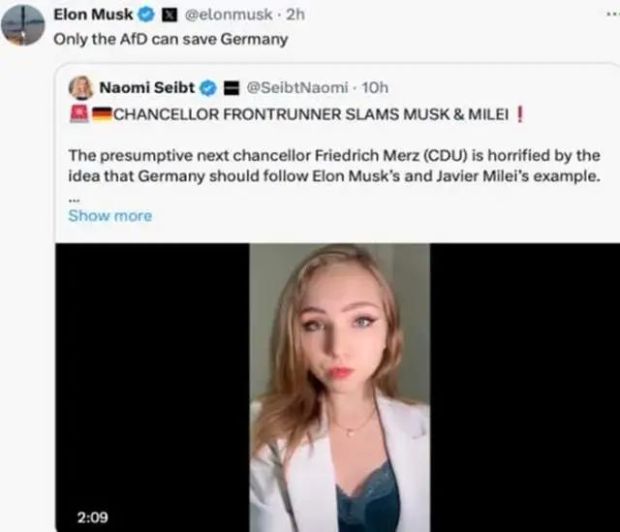Click the black affiliation badge beside Naomi Seibt

click(x=228, y=88)
